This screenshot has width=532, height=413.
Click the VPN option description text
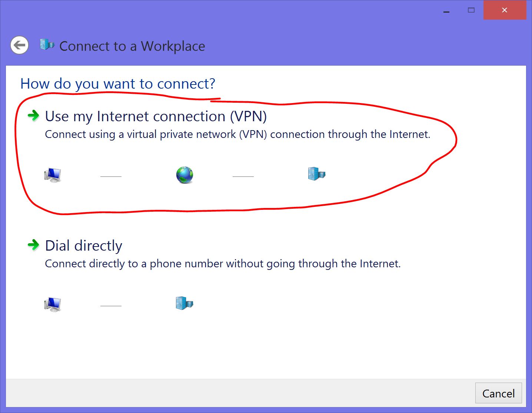237,134
